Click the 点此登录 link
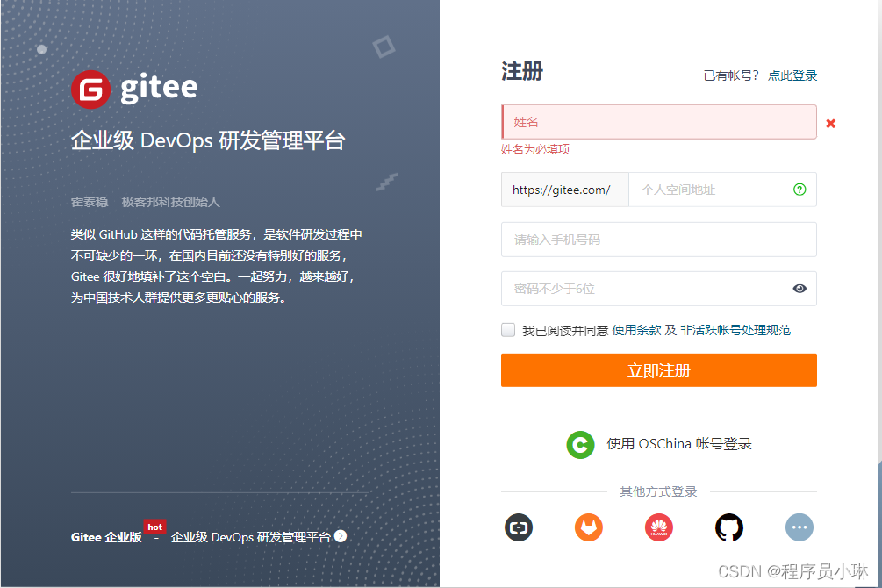Viewport: 882px width, 588px height. coord(792,75)
